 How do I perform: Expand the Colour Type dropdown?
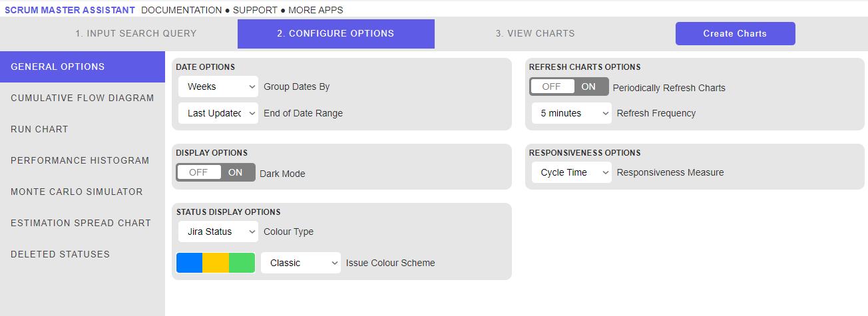218,232
